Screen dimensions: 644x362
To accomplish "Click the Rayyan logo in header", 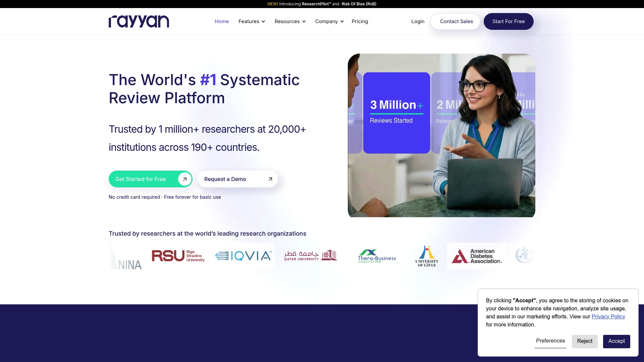I will (x=139, y=21).
